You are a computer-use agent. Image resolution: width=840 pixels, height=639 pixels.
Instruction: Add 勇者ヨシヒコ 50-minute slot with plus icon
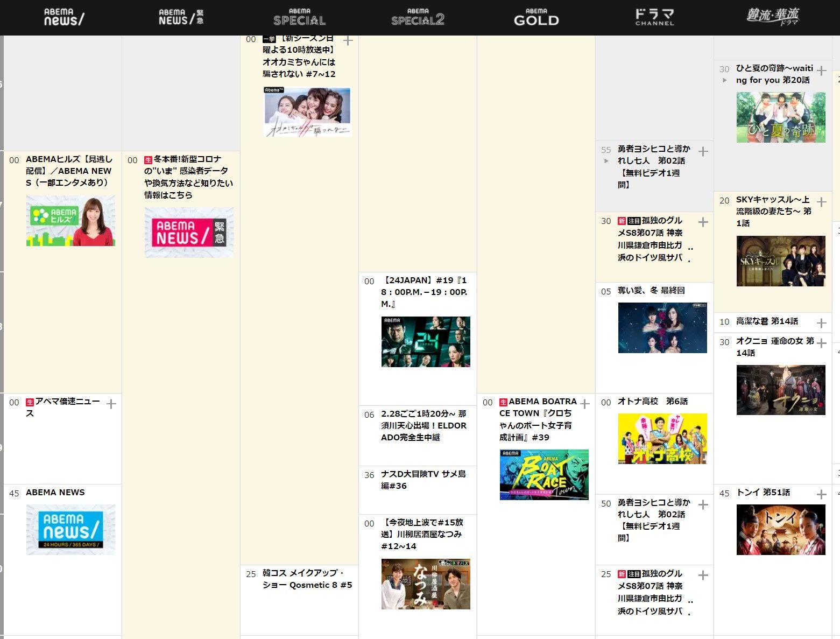click(703, 504)
